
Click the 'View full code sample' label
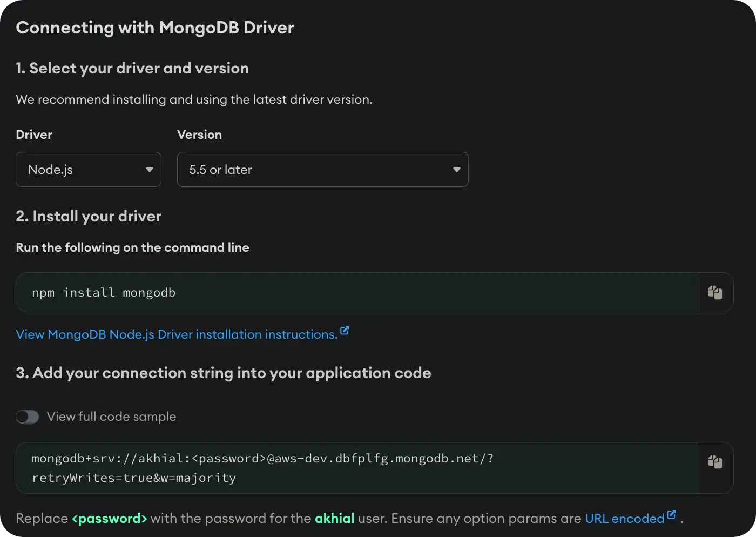[x=111, y=417]
